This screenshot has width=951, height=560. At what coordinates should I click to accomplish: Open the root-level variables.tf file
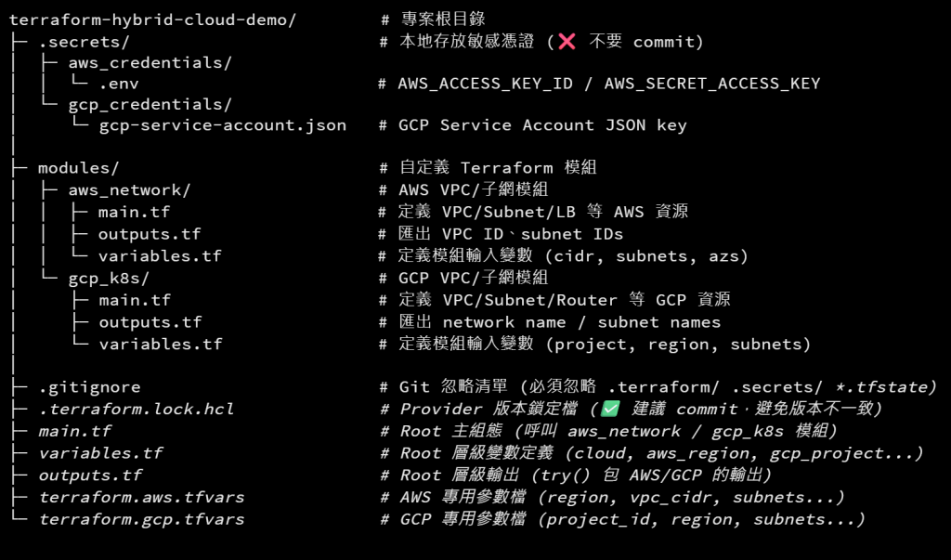[100, 453]
